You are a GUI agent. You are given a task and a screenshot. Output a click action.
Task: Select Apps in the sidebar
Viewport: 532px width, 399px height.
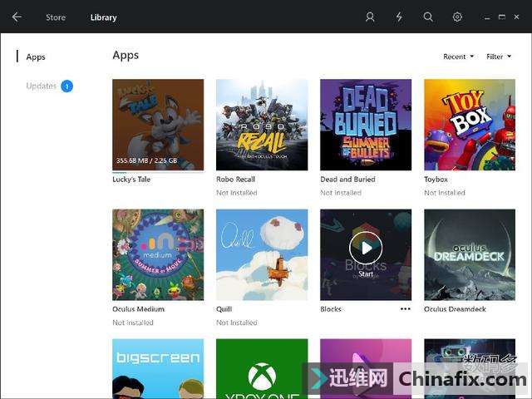36,57
